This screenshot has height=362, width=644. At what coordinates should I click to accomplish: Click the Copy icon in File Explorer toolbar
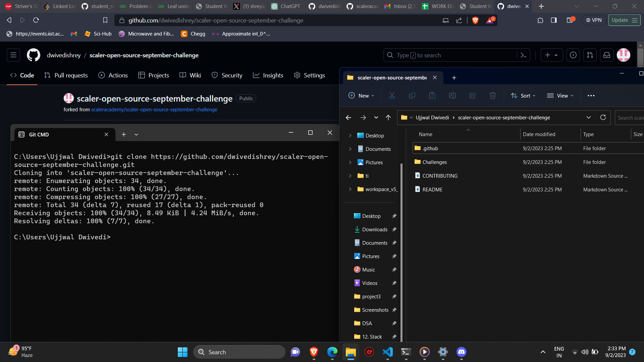click(x=412, y=96)
